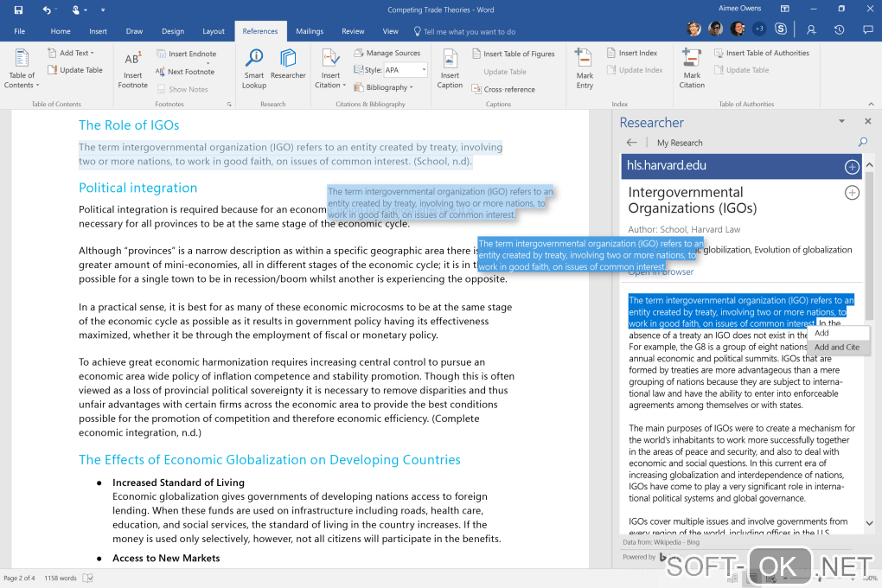Click Add Text in Table of Contents group
The height and width of the screenshot is (588, 882).
point(72,53)
